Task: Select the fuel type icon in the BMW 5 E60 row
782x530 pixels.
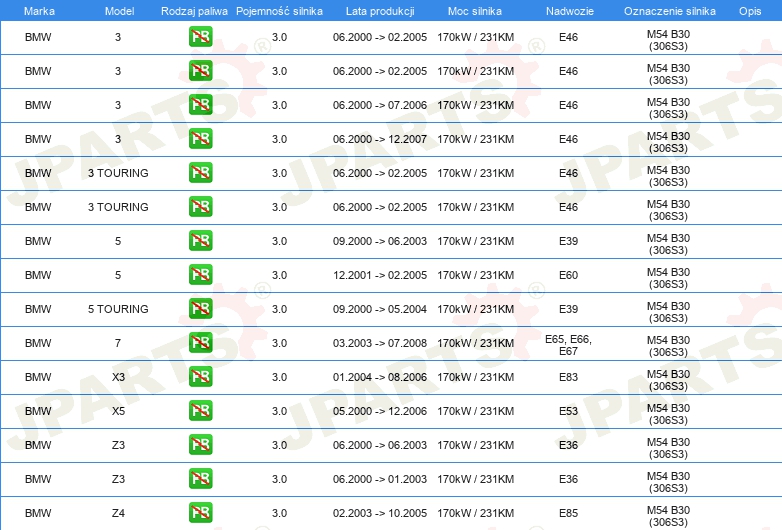Action: tap(200, 274)
